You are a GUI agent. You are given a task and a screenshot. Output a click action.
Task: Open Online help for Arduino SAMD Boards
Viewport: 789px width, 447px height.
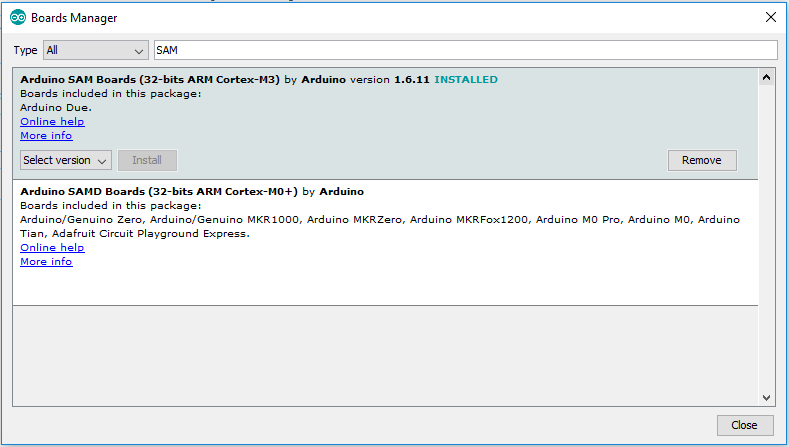point(52,247)
